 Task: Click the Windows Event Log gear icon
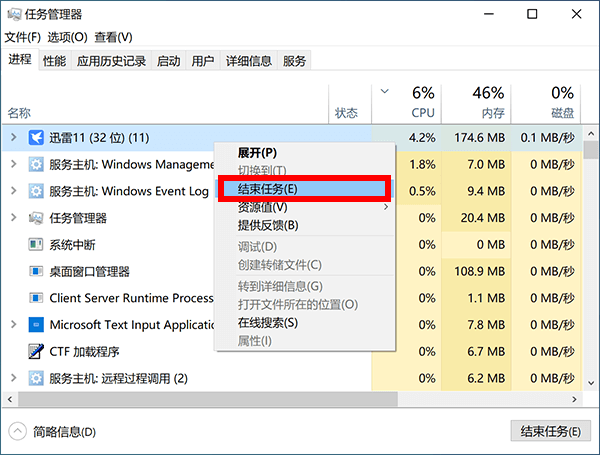(36, 191)
